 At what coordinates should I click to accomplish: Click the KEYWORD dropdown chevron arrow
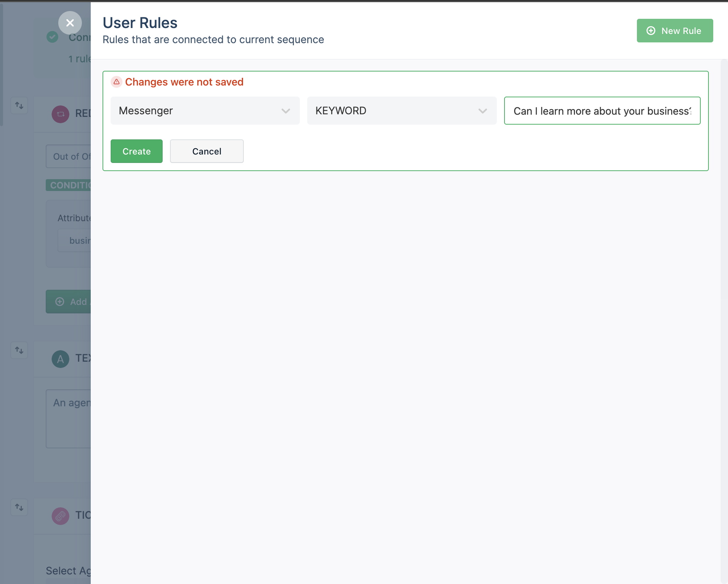click(482, 111)
